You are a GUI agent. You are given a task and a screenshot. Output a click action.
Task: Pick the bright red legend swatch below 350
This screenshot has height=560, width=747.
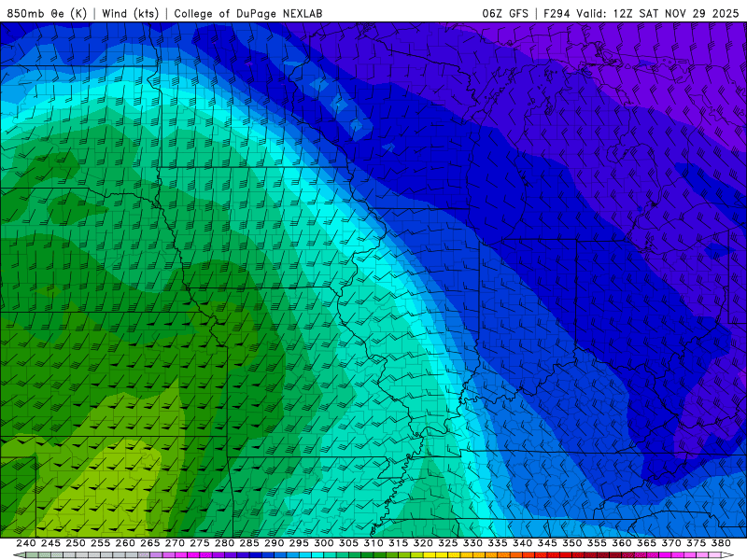click(566, 555)
